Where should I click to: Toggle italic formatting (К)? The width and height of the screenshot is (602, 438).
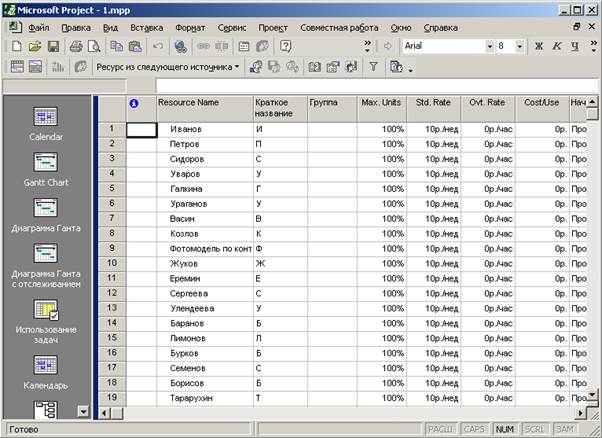(x=558, y=46)
